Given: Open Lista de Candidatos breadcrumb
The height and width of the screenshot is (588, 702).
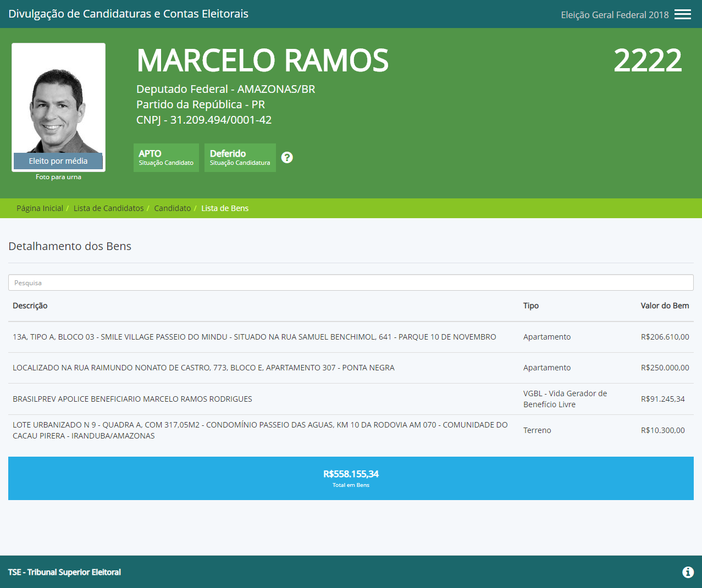Looking at the screenshot, I should point(108,208).
